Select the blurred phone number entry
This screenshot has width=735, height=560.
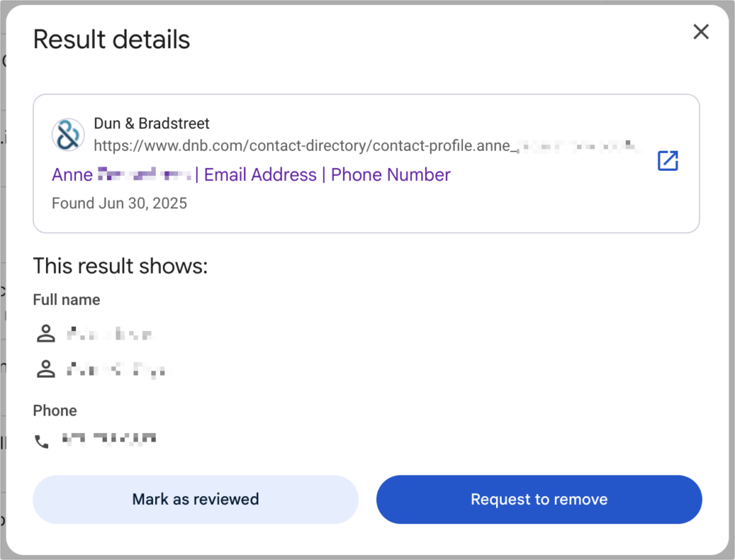tap(109, 439)
